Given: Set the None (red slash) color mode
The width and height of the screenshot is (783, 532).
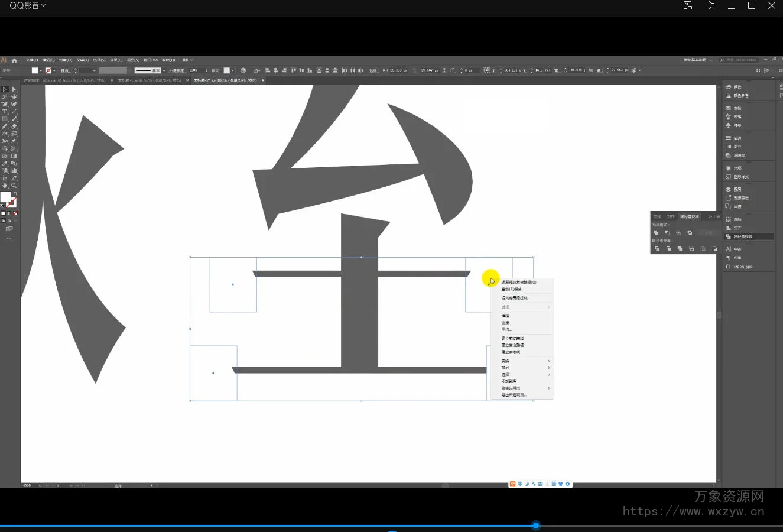Looking at the screenshot, I should (x=15, y=213).
